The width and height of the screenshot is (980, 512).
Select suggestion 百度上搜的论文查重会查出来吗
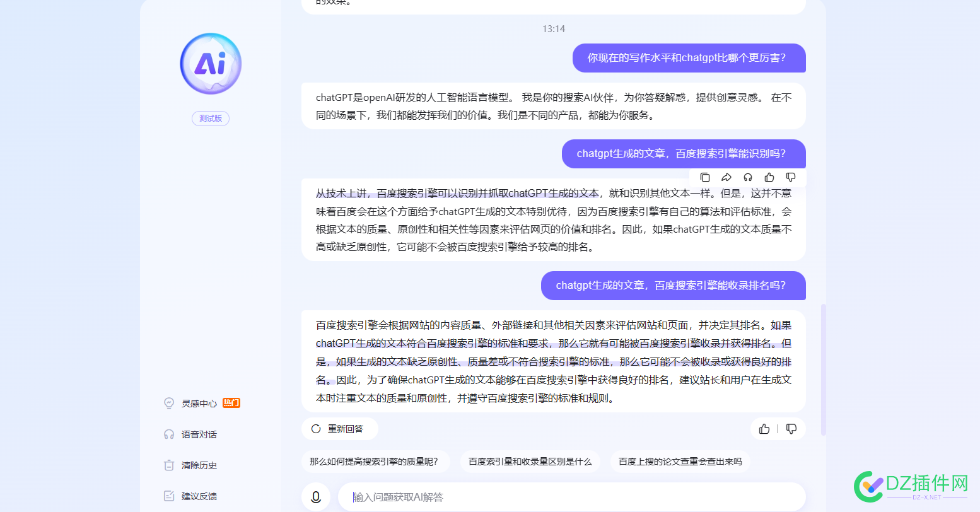tap(680, 462)
